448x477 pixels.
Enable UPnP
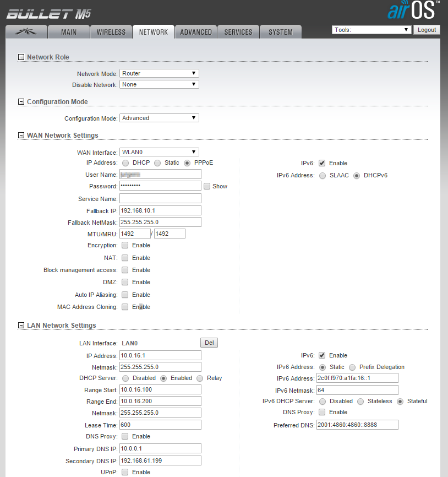click(125, 472)
